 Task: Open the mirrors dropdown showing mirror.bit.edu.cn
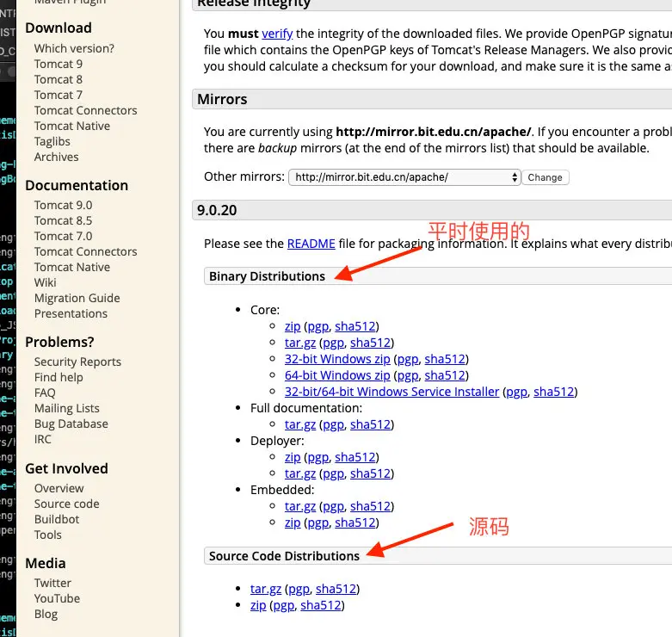tap(404, 177)
